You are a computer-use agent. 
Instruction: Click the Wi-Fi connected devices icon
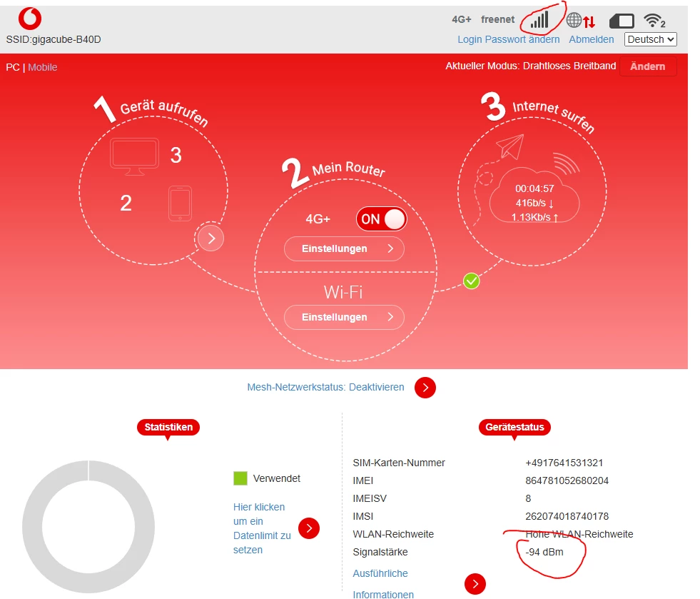click(x=654, y=21)
